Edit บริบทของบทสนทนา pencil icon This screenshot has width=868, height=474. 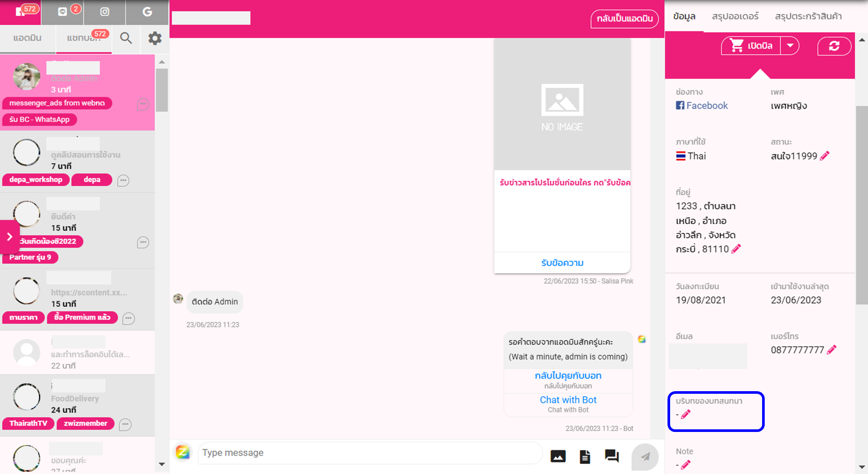(x=686, y=415)
